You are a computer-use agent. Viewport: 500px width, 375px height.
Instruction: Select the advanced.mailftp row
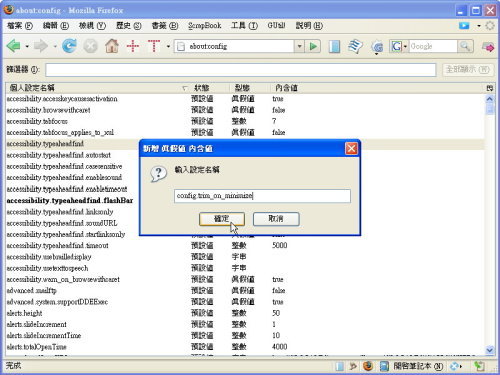[x=245, y=291]
